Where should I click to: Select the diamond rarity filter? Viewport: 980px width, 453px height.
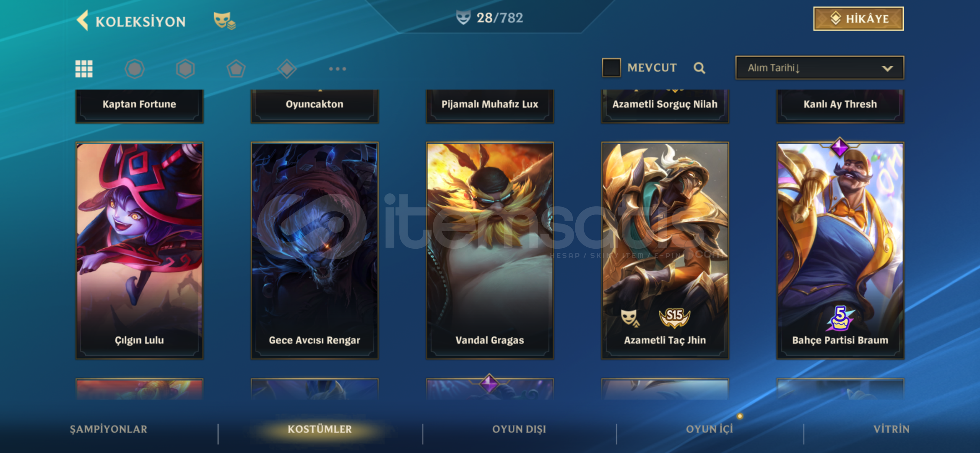point(287,69)
